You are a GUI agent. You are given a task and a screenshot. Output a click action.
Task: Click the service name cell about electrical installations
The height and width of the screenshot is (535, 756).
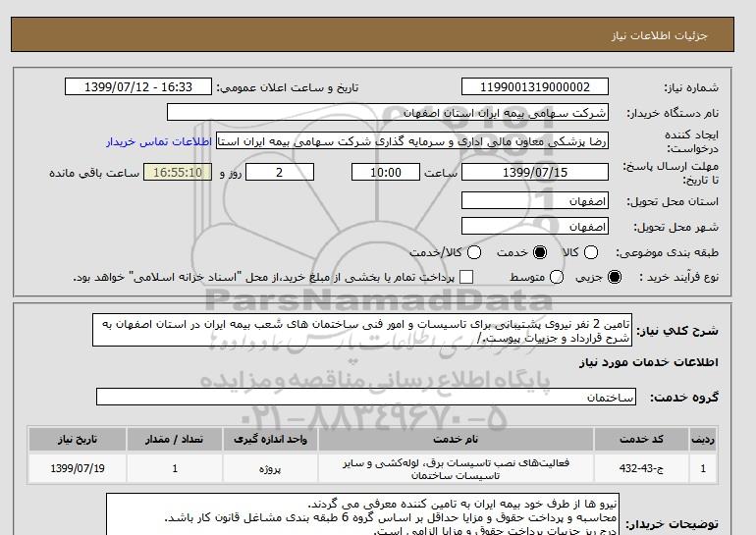456,469
